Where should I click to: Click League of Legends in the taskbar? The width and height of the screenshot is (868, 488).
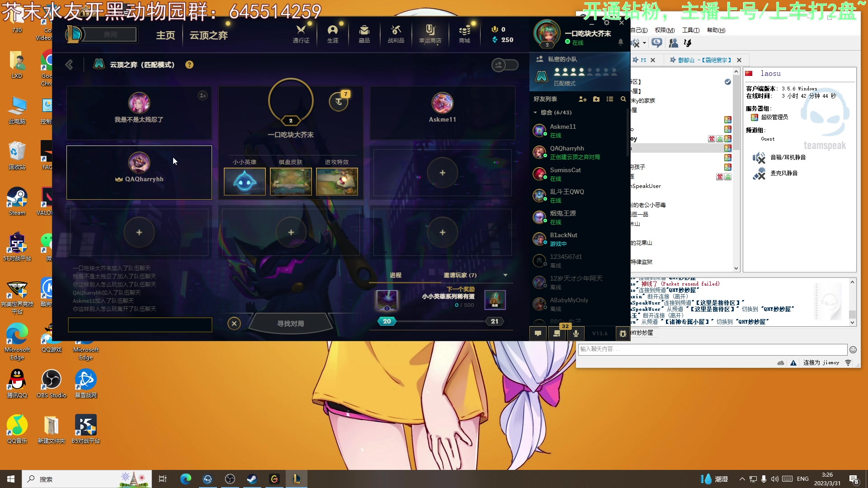[x=297, y=479]
